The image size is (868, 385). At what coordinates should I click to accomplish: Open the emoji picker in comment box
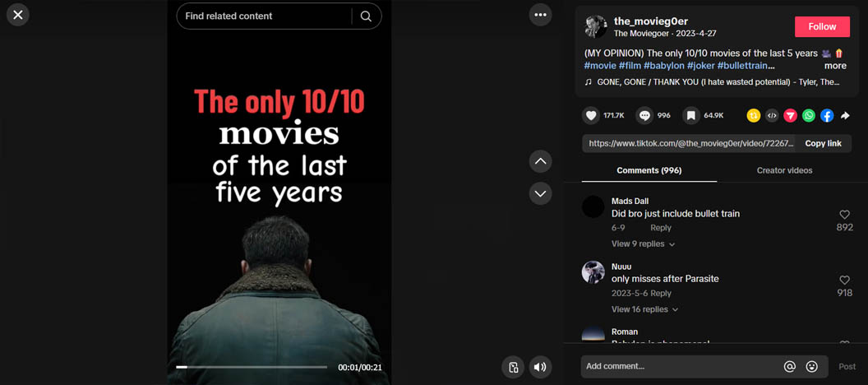point(811,366)
